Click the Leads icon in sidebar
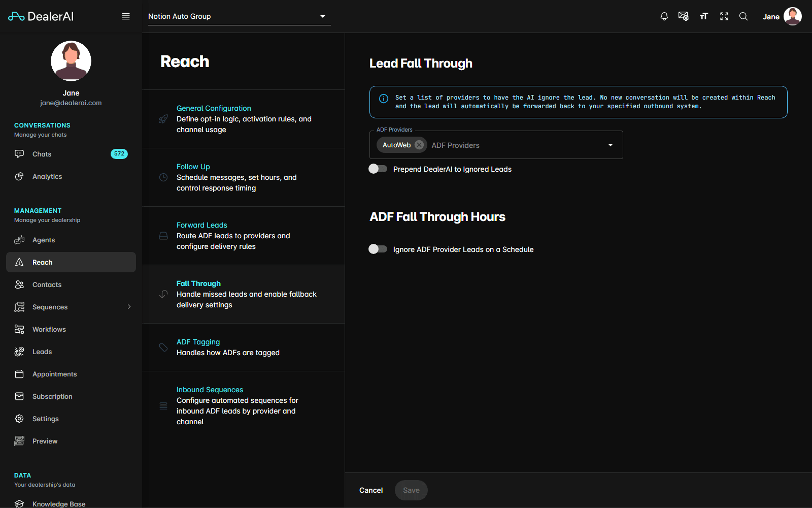This screenshot has height=508, width=812. 19,352
